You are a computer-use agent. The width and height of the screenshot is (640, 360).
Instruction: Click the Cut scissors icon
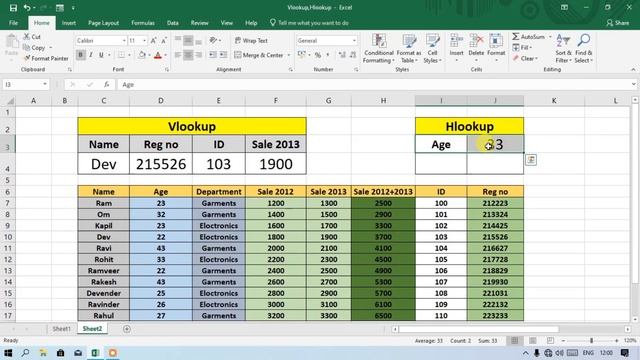coord(27,37)
